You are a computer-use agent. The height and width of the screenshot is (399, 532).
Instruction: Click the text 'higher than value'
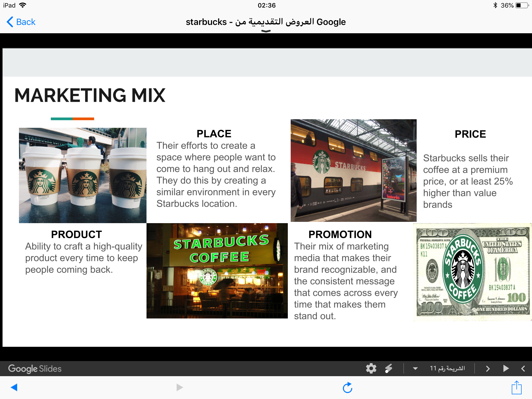tap(460, 193)
